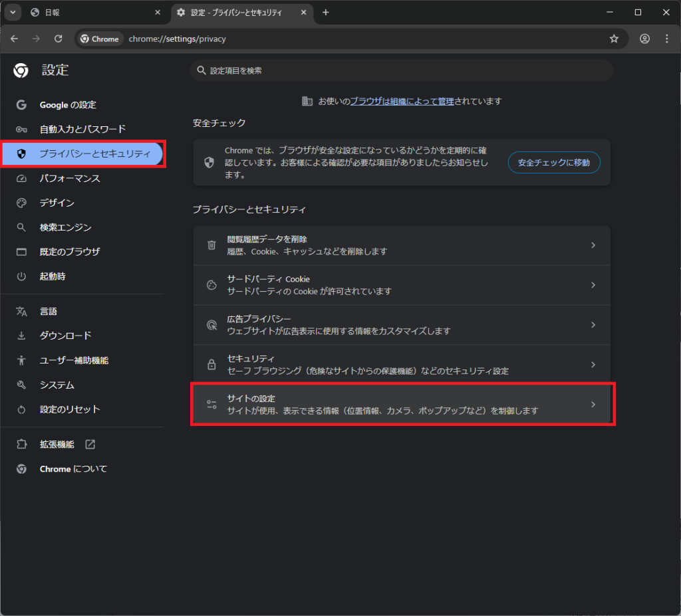Open the profile avatar icon
This screenshot has height=616, width=681.
(x=644, y=39)
